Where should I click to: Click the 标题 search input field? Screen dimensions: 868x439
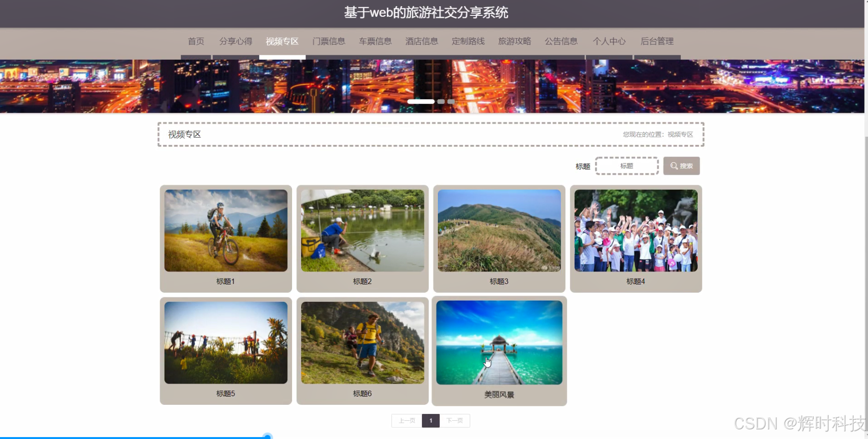click(x=626, y=166)
